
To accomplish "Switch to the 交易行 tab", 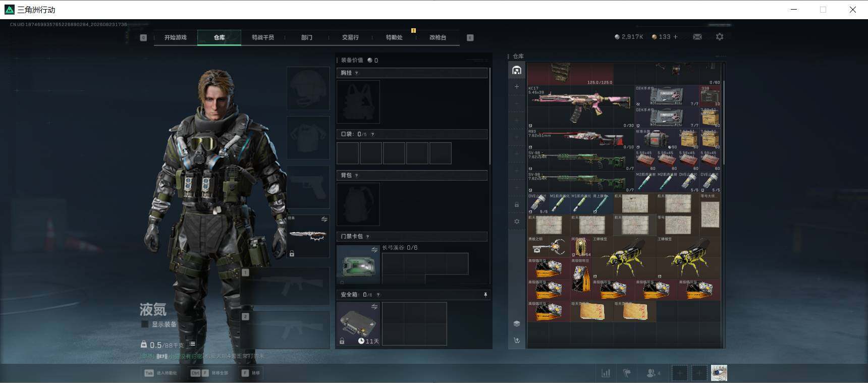I will point(350,37).
